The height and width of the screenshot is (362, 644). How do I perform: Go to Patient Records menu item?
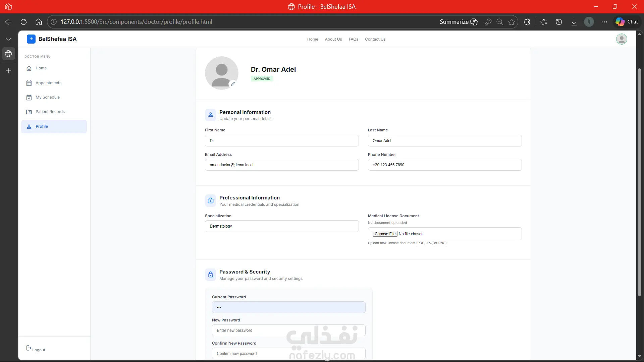[50, 112]
